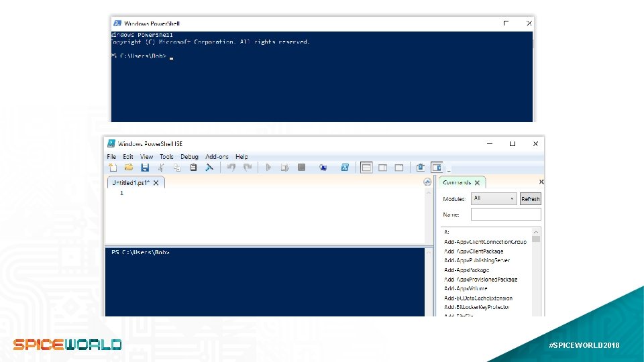This screenshot has height=362, width=644.
Task: Close the Commands tab
Action: 477,182
